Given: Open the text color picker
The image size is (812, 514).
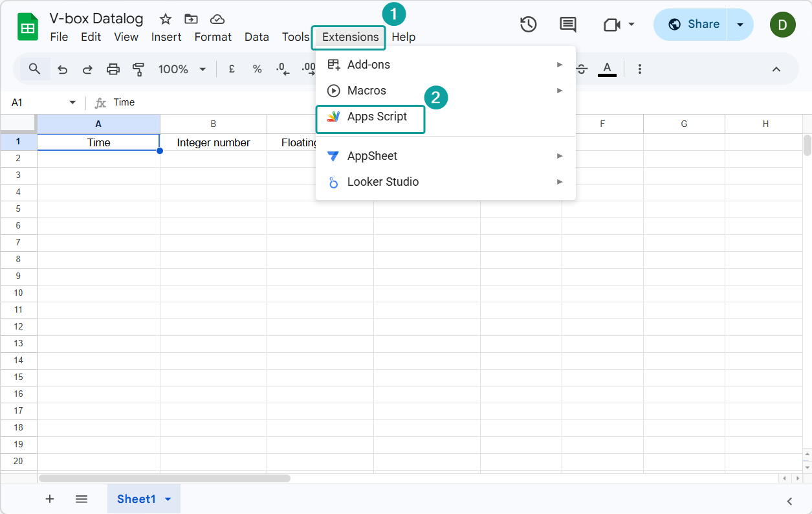Looking at the screenshot, I should tap(607, 69).
